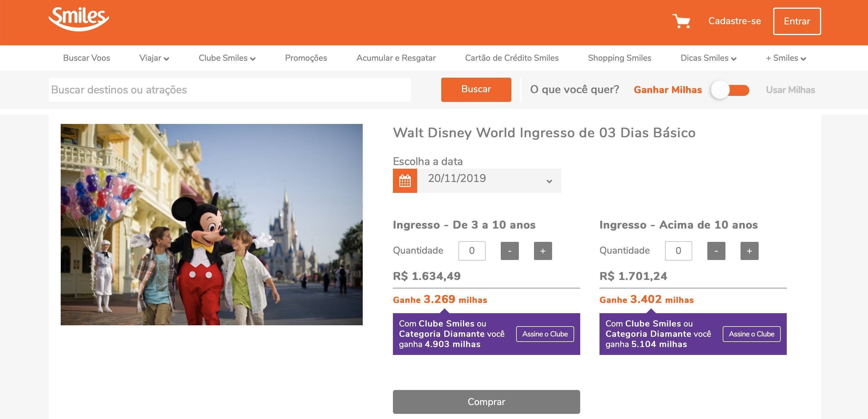Image resolution: width=868 pixels, height=419 pixels.
Task: Open the date dropdown showing 20/11/2019
Action: point(490,181)
